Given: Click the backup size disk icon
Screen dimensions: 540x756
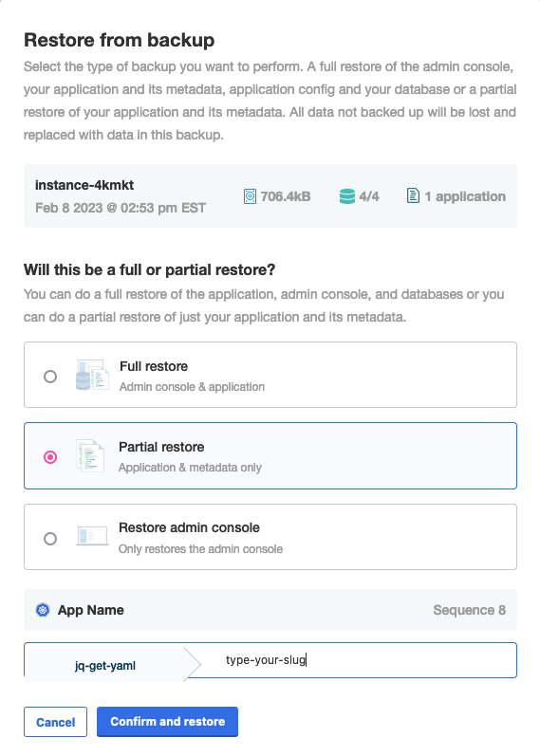Looking at the screenshot, I should pyautogui.click(x=250, y=196).
